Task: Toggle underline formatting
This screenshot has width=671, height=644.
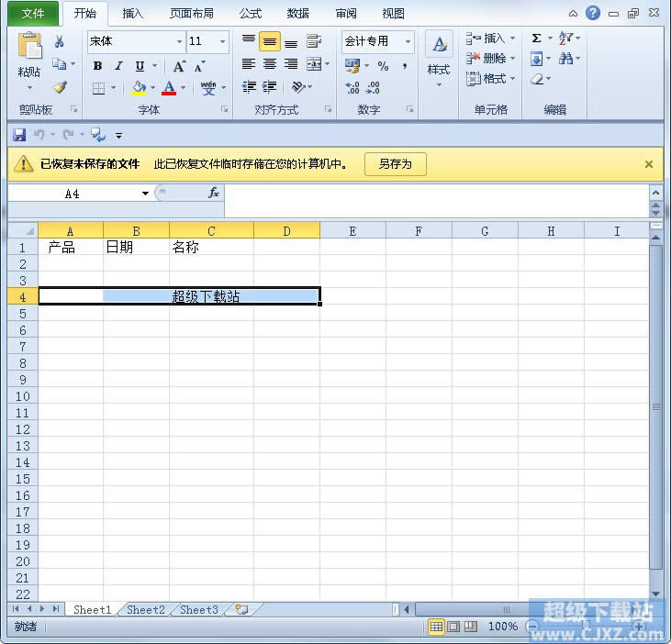Action: [140, 66]
